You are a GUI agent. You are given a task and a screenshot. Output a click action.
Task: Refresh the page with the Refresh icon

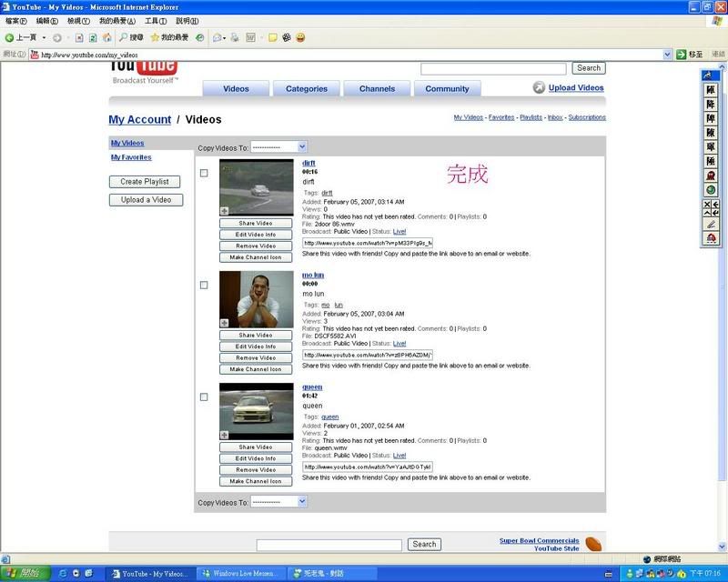coord(93,37)
